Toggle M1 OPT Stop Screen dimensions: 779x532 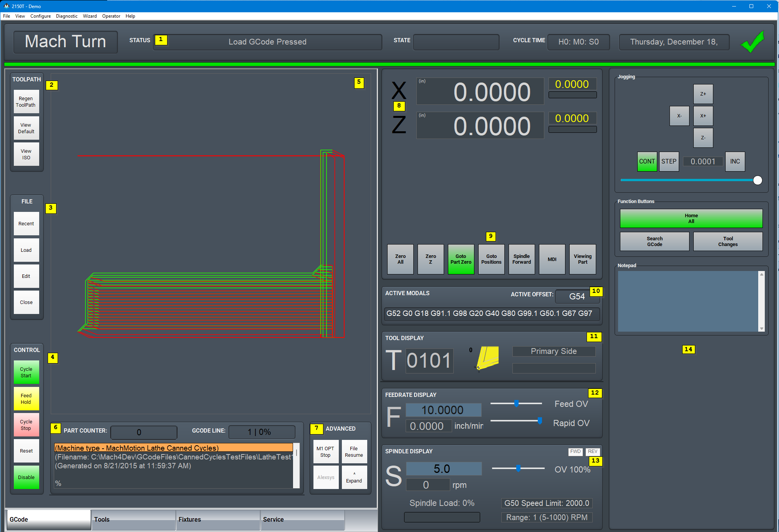(x=325, y=451)
